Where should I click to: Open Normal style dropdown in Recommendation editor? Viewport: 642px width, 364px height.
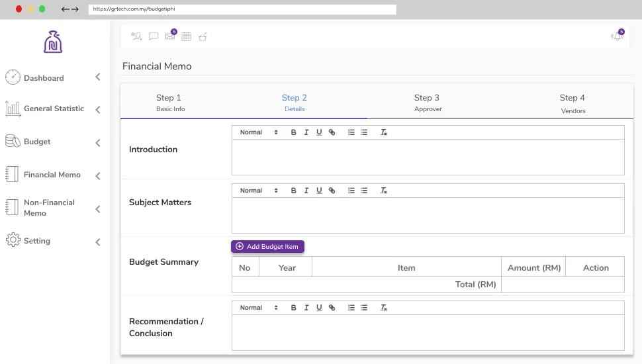pos(259,308)
